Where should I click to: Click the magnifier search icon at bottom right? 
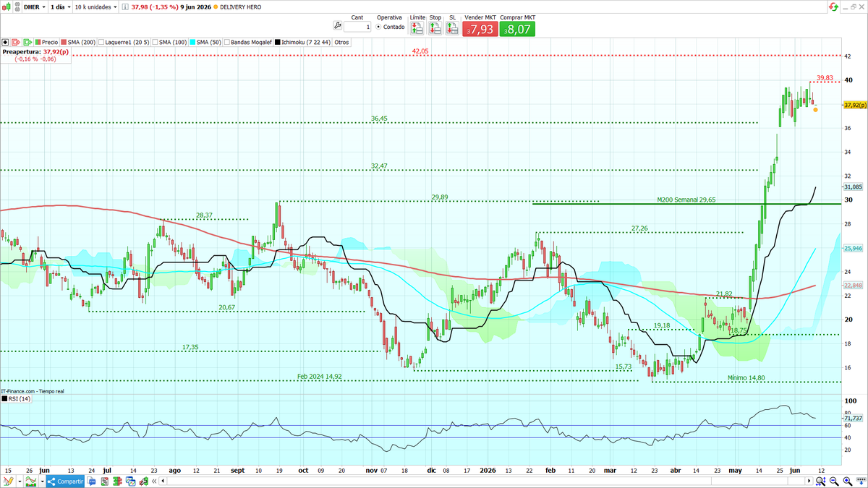[x=820, y=481]
